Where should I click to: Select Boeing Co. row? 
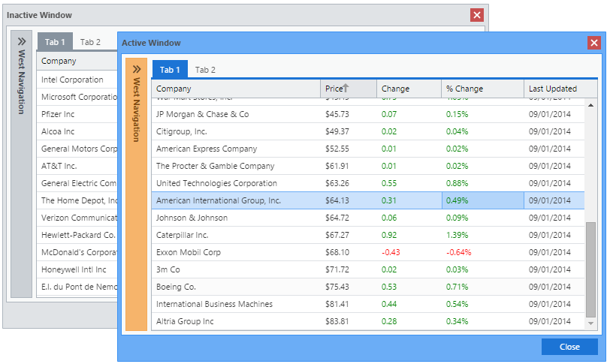pos(368,287)
